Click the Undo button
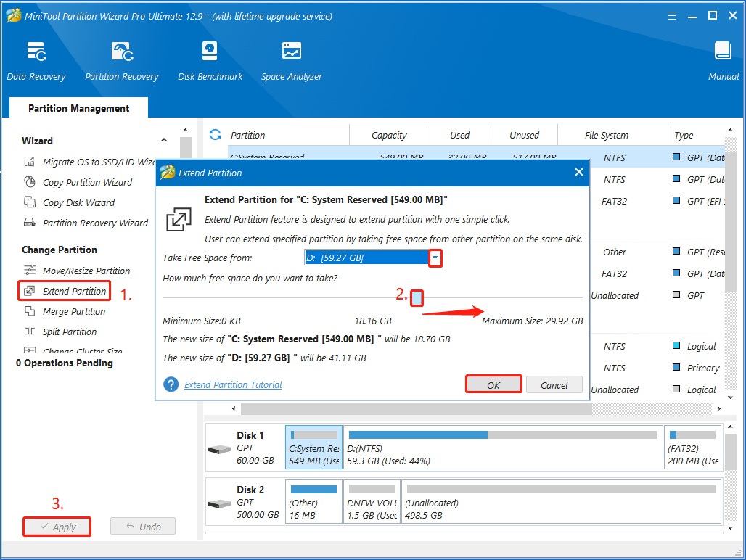746x560 pixels. click(143, 527)
